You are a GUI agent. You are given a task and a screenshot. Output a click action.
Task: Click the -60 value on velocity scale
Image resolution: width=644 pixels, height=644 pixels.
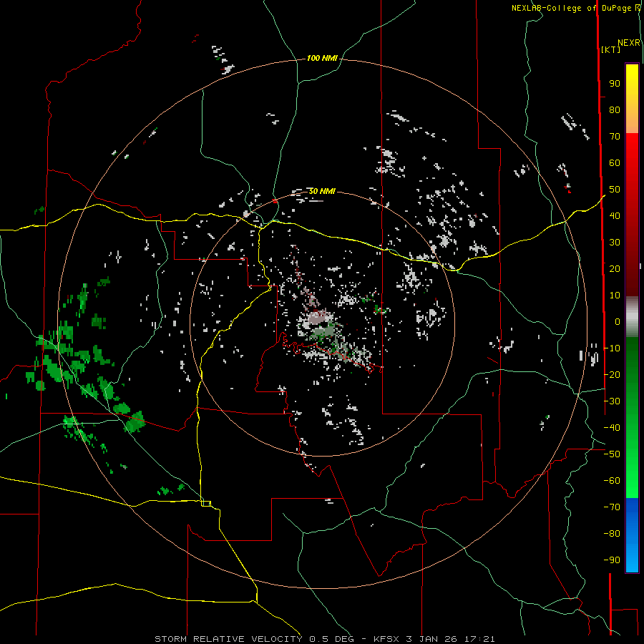612,481
